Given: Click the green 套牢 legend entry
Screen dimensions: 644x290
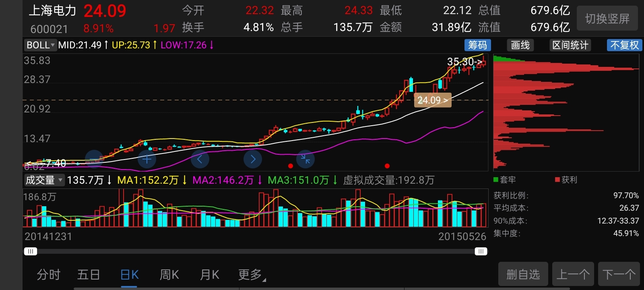Looking at the screenshot, I should pos(505,180).
